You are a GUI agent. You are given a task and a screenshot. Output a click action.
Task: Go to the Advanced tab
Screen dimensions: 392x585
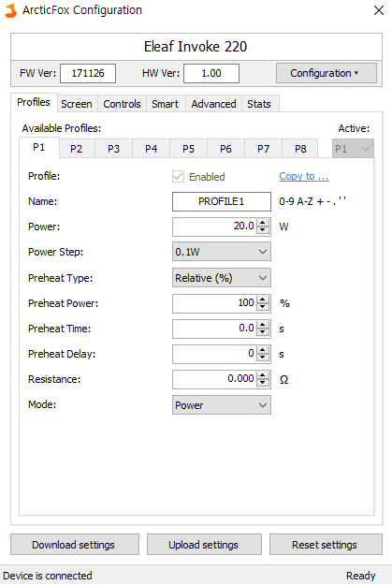coord(213,104)
